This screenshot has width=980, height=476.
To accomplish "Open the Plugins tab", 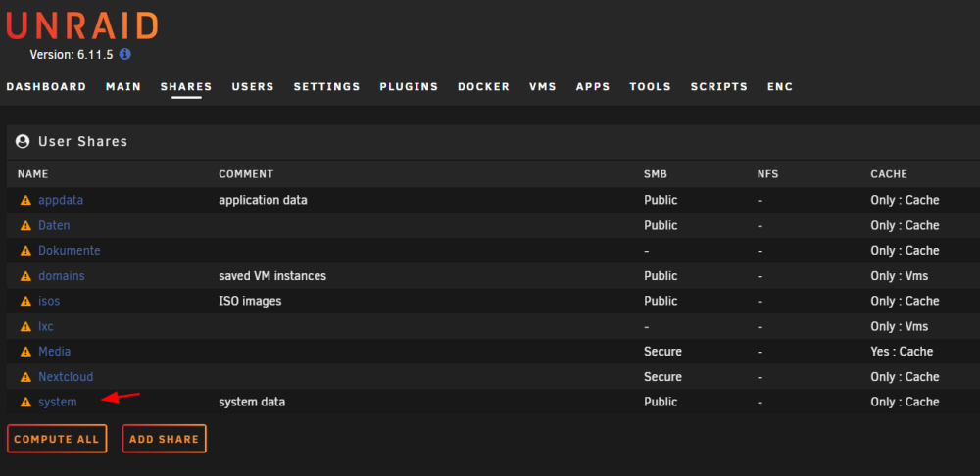I will coord(409,87).
